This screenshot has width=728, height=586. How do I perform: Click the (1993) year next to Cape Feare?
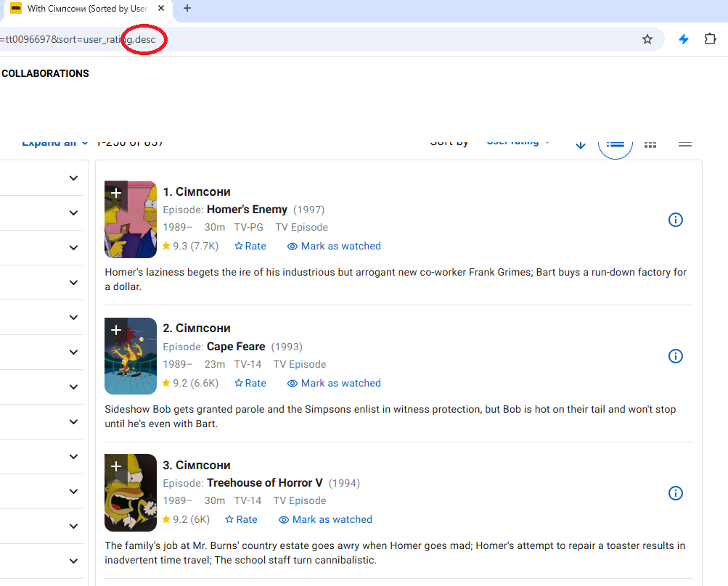click(287, 347)
